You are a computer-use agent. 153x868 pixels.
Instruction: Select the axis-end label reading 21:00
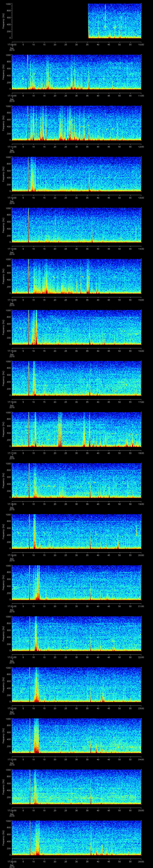pos(141,606)
